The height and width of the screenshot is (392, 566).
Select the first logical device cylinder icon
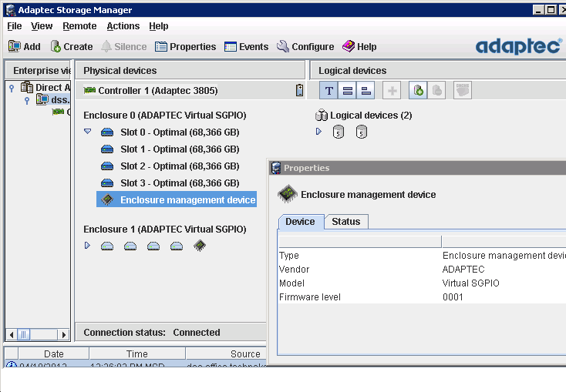339,132
